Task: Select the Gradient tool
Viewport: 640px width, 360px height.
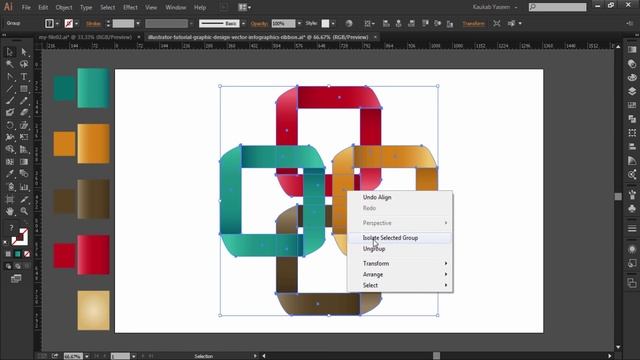Action: click(24, 162)
